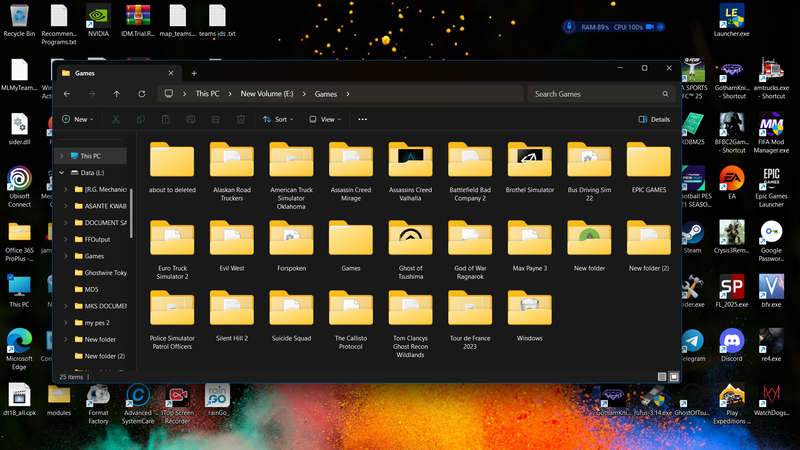Open the See more three-dots menu
This screenshot has width=800, height=450.
[x=362, y=119]
